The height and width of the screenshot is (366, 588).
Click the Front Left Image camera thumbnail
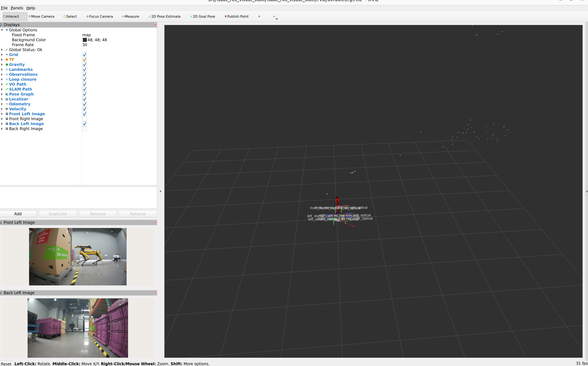click(x=78, y=257)
